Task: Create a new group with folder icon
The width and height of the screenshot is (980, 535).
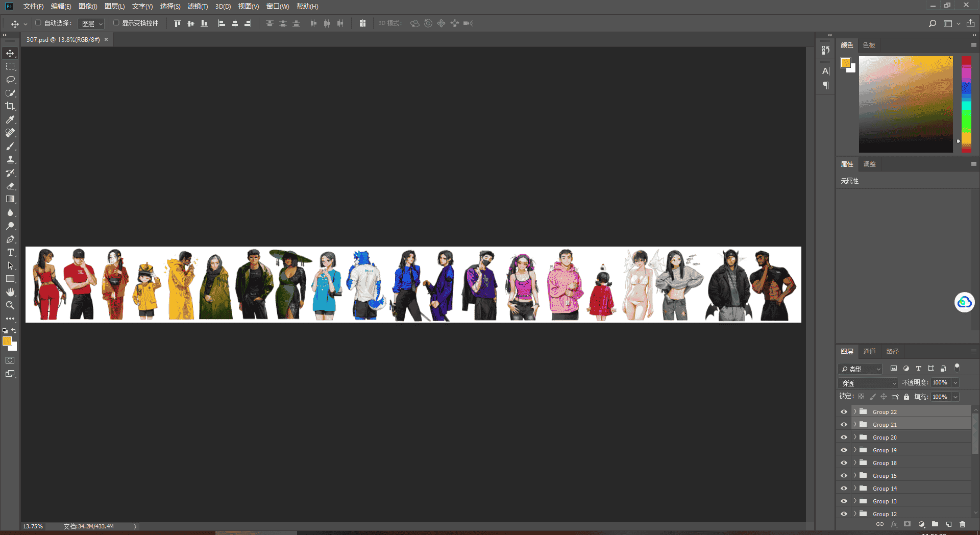Action: pos(935,524)
